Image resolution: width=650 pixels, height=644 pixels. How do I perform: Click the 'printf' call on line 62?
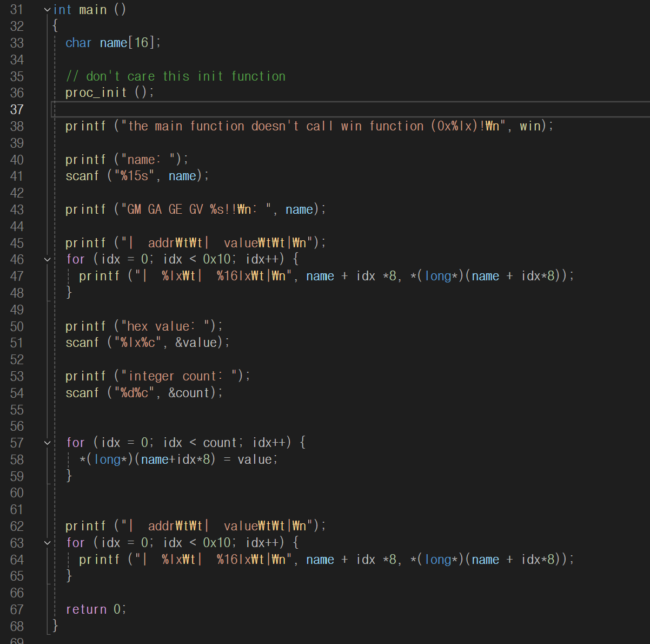85,526
